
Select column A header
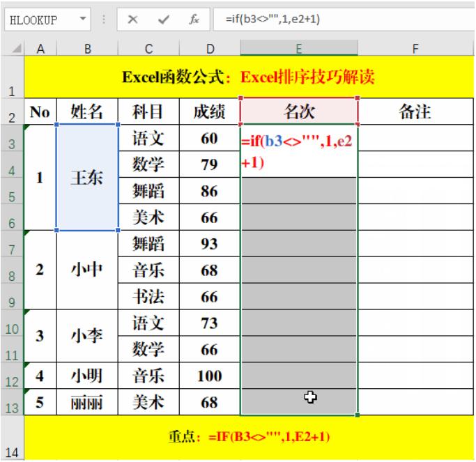(x=40, y=49)
